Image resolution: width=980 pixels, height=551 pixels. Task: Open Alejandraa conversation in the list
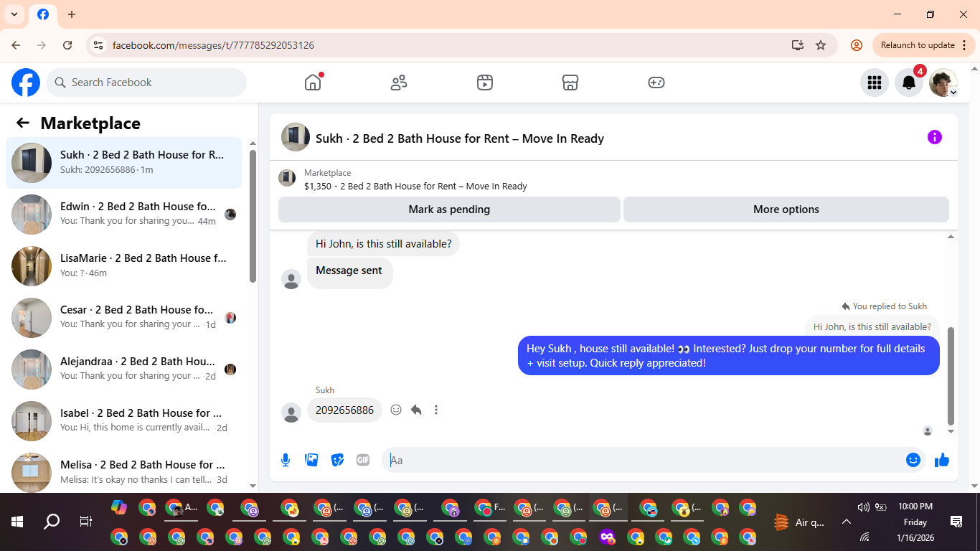click(x=124, y=369)
